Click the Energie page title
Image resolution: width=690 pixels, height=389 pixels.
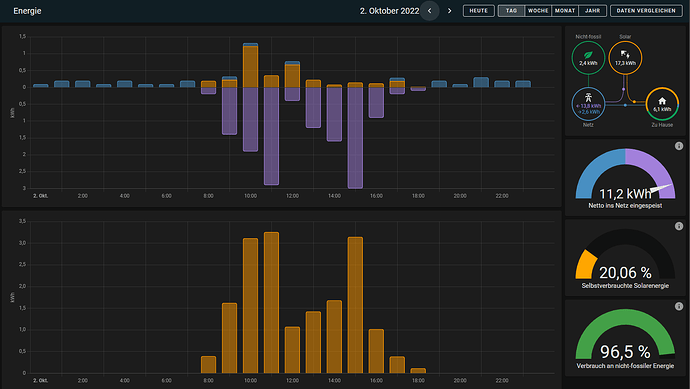point(27,11)
